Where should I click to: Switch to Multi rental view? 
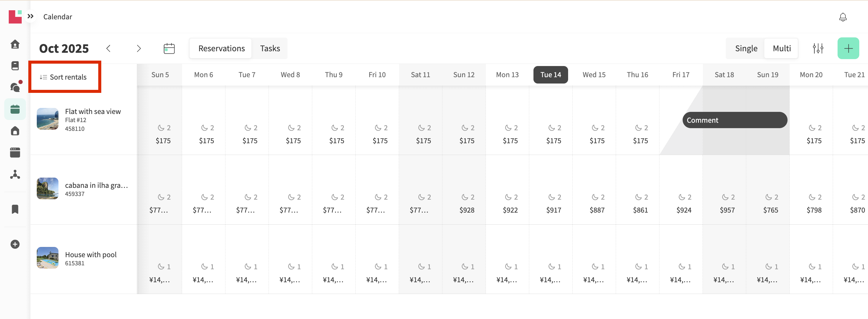point(782,49)
